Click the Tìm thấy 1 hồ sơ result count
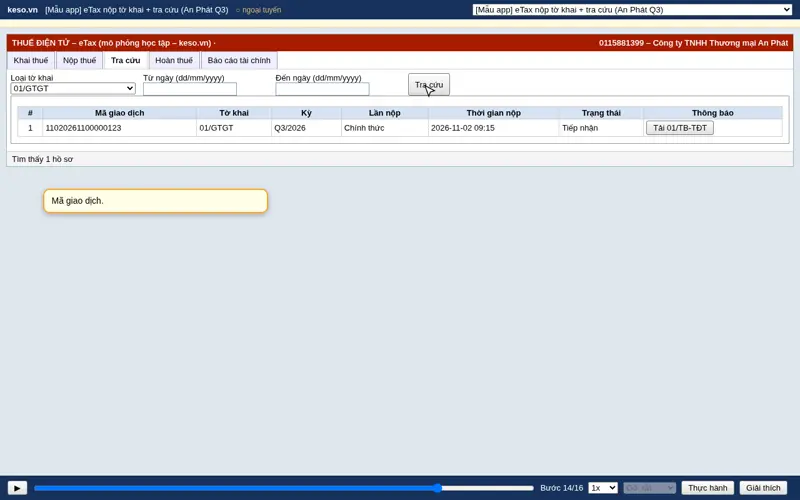This screenshot has height=500, width=800. (42, 159)
